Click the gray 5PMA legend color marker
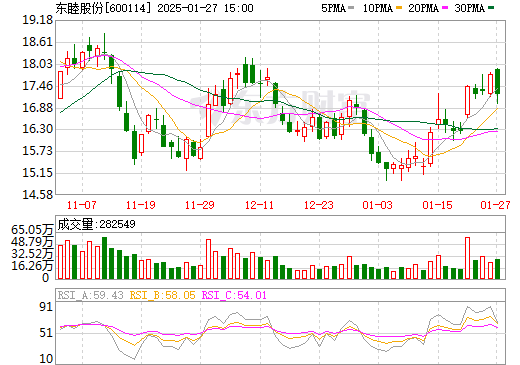 [351, 8]
